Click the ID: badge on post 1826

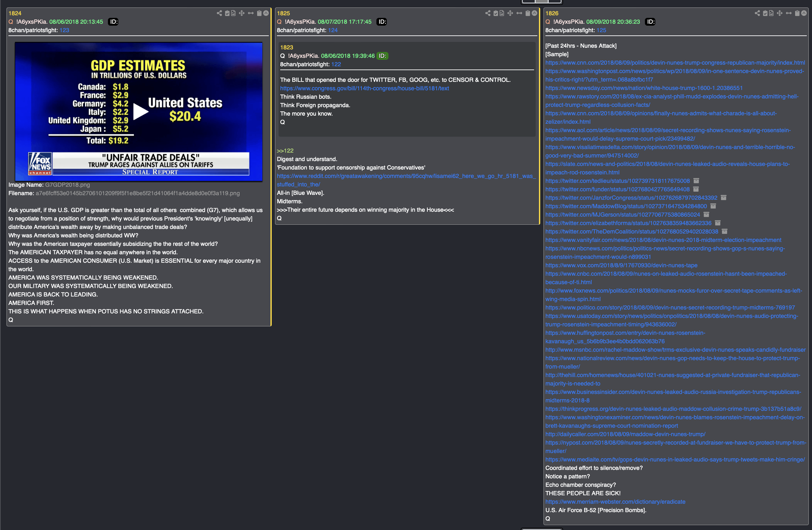[x=650, y=22]
